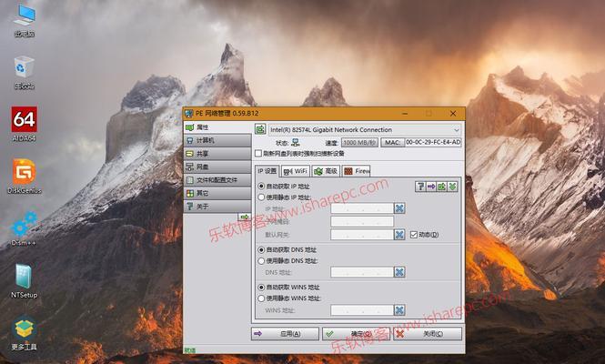Switch to the IP 设置 tab
The height and width of the screenshot is (364, 605).
(267, 170)
